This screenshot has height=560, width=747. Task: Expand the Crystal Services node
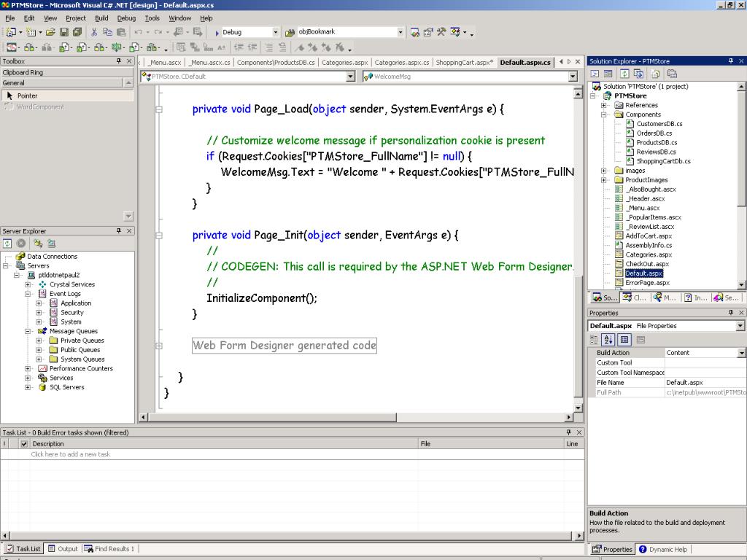tap(28, 284)
